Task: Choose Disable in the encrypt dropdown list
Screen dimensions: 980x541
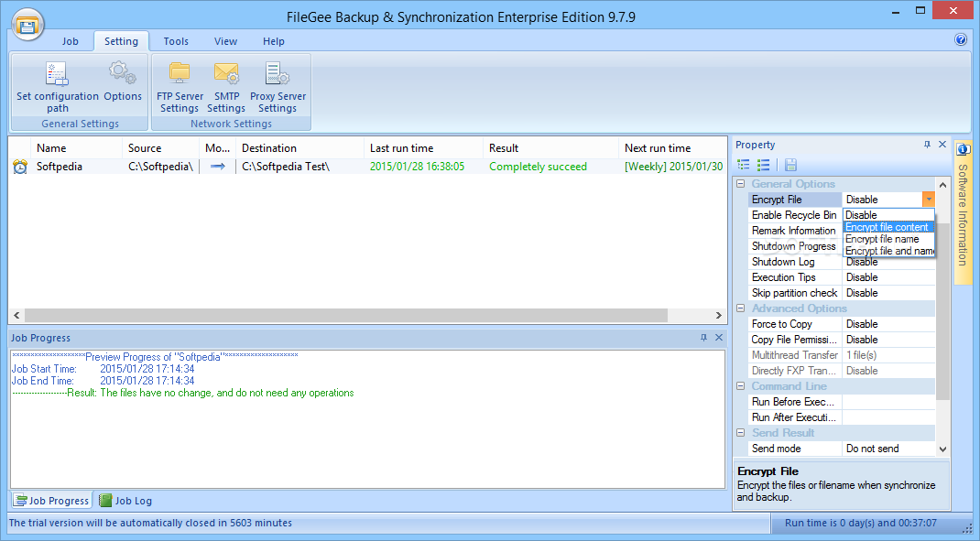Action: [x=888, y=215]
